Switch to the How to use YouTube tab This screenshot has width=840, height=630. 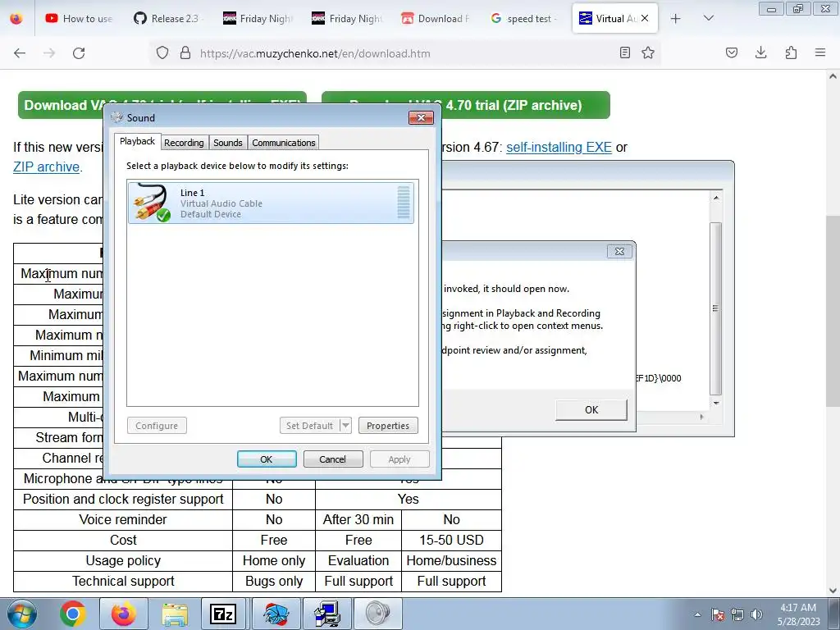click(80, 19)
